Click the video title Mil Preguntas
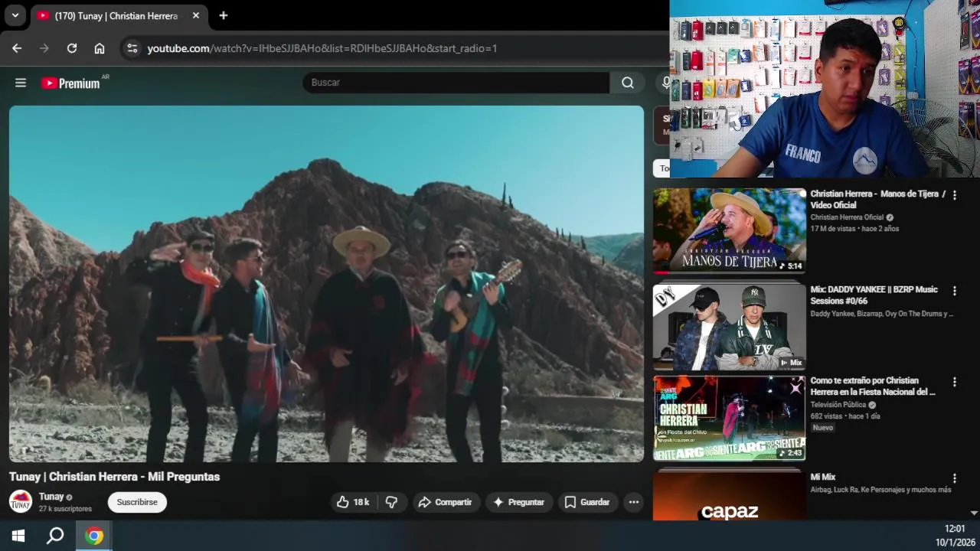Screen dimensions: 980x551 115,477
